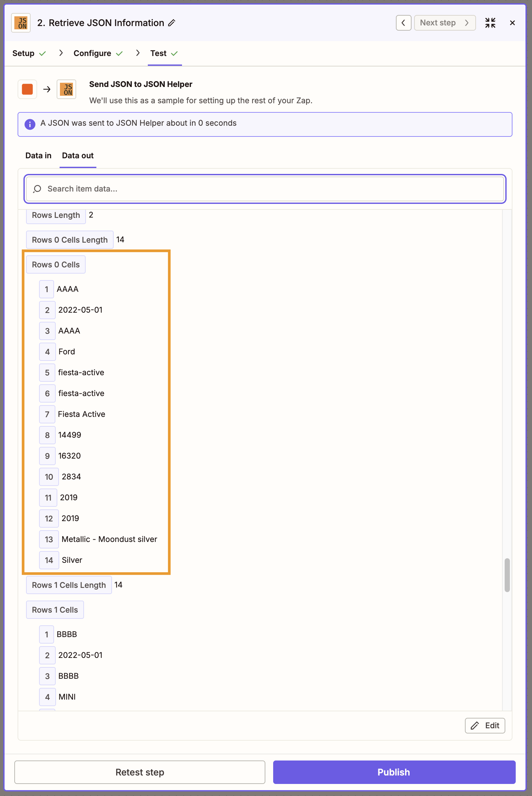
Task: Click the Rows 0 Cells Length label
Action: point(70,240)
